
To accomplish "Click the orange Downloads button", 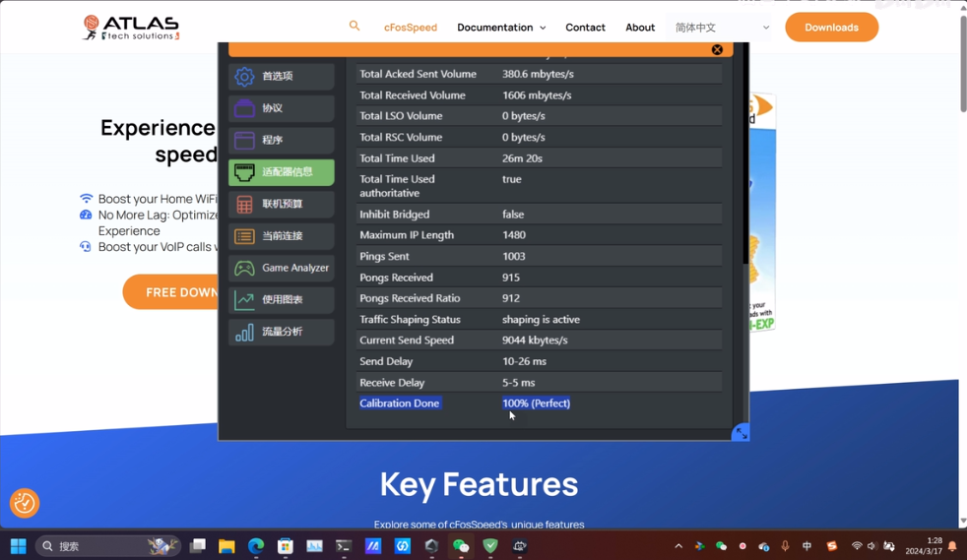I will tap(831, 28).
